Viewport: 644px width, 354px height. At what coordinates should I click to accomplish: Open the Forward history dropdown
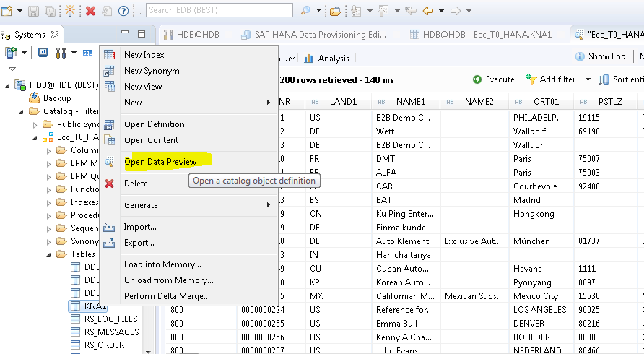(x=469, y=11)
